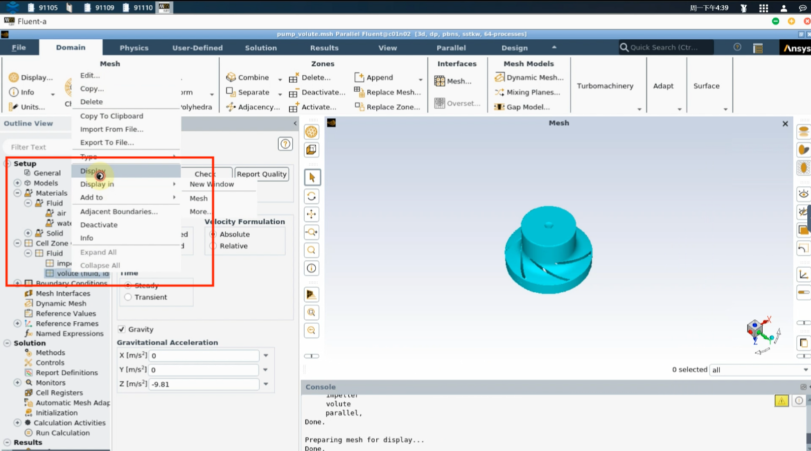Activate the rotate view tool
Image resolution: width=811 pixels, height=451 pixels.
(311, 197)
